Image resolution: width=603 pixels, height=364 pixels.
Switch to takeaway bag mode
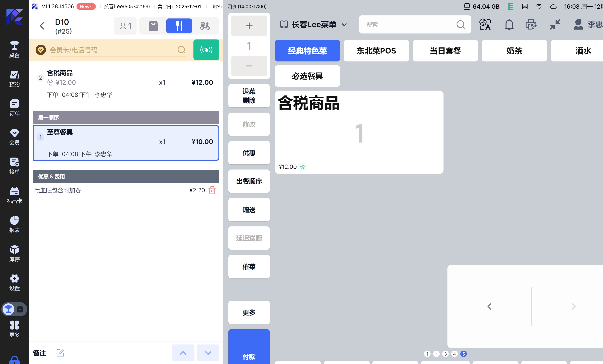(x=153, y=26)
